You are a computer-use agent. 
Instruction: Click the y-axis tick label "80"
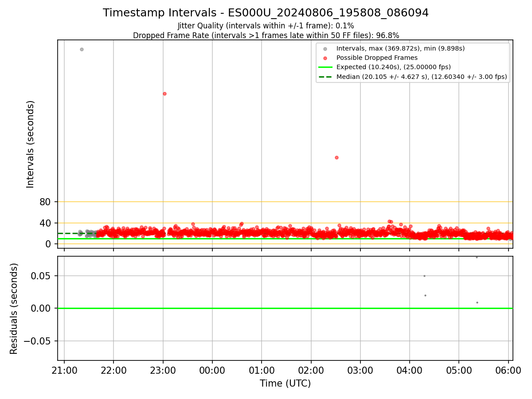point(46,202)
